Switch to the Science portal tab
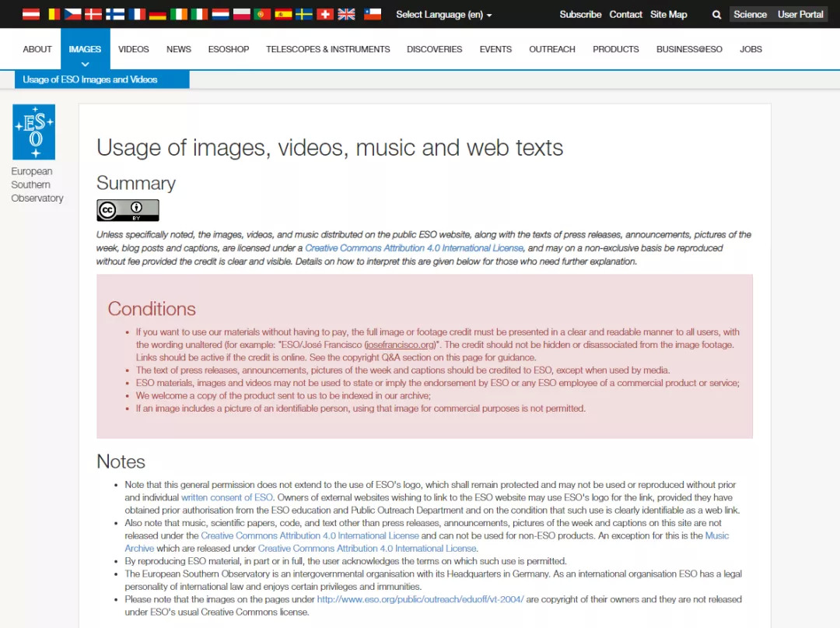 click(750, 15)
